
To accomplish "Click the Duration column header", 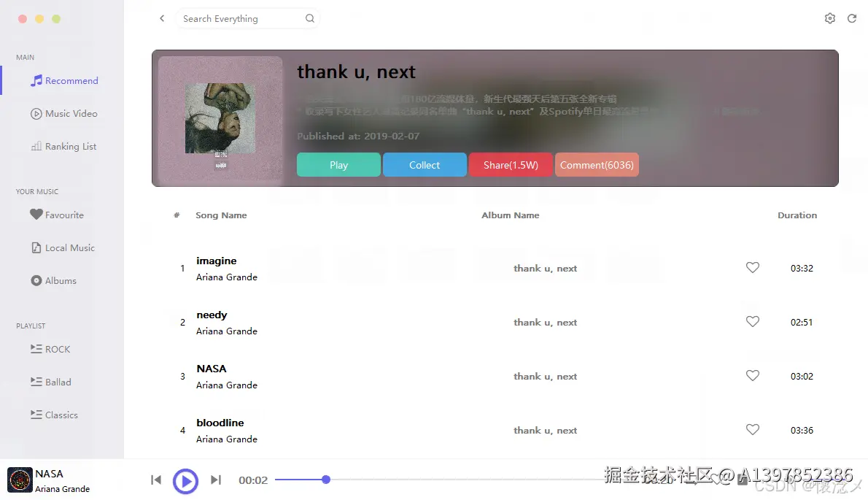I will click(797, 215).
